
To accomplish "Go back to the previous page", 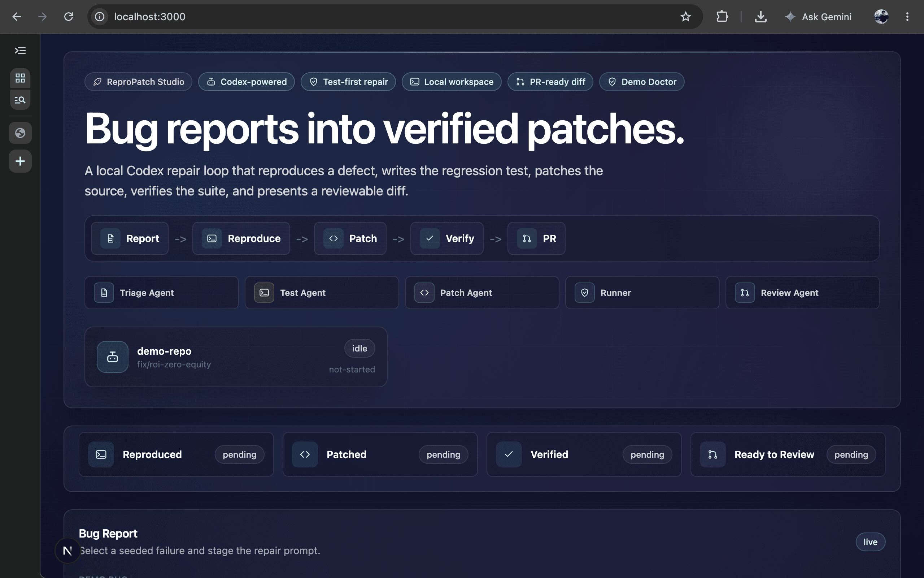I will click(16, 17).
